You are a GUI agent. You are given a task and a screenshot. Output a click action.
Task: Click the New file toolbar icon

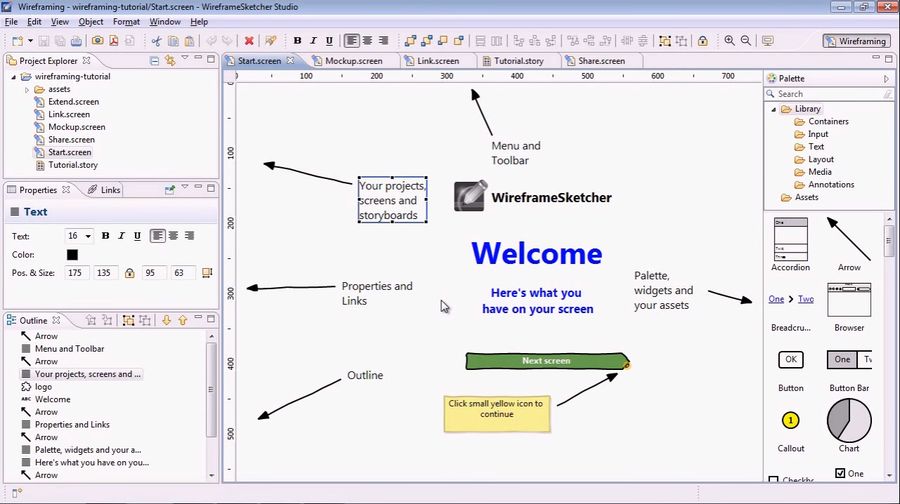pyautogui.click(x=17, y=41)
